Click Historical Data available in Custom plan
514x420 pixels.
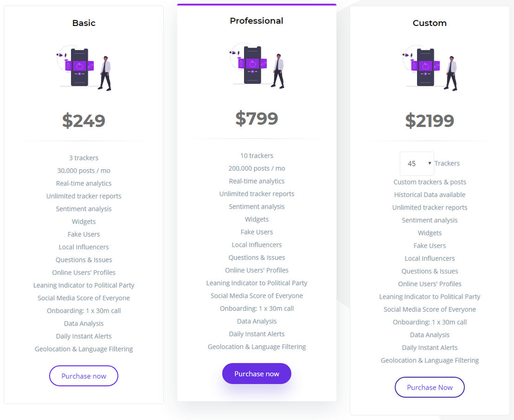click(x=430, y=195)
